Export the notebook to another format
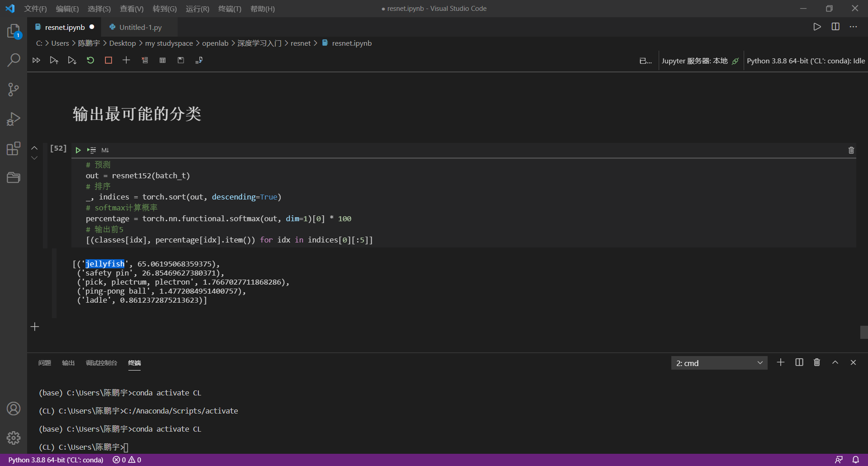This screenshot has height=466, width=868. 199,60
